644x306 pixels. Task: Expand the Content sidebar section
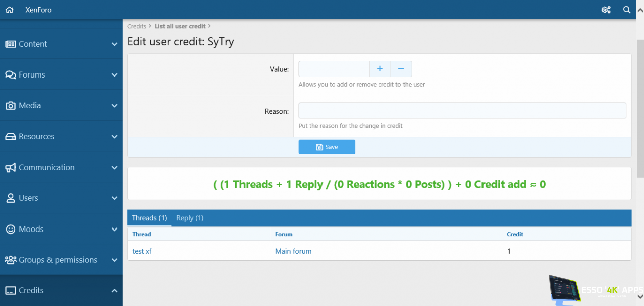[x=114, y=44]
